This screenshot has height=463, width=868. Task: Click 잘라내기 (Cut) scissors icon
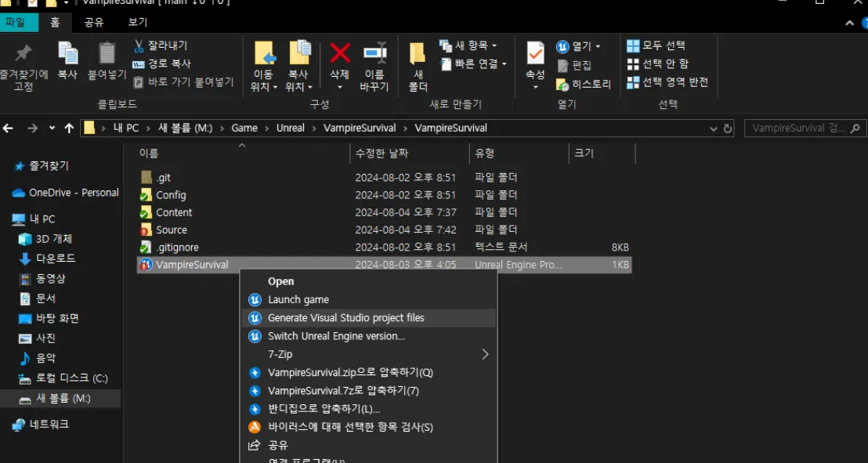pyautogui.click(x=139, y=46)
